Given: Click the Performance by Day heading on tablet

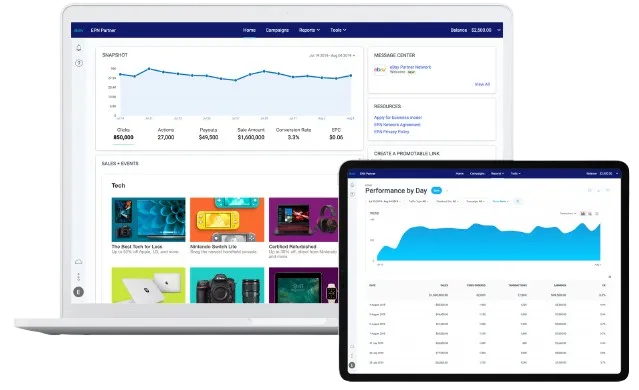Looking at the screenshot, I should pyautogui.click(x=396, y=190).
